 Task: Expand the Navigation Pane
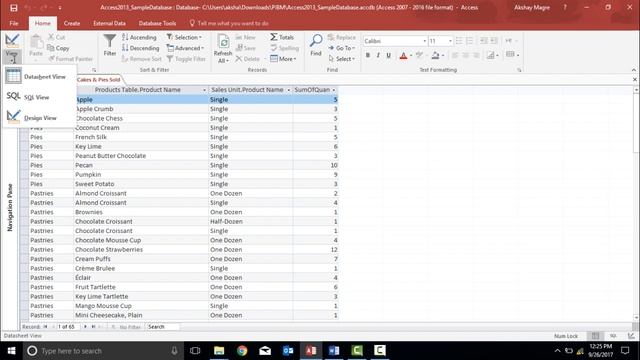10,207
